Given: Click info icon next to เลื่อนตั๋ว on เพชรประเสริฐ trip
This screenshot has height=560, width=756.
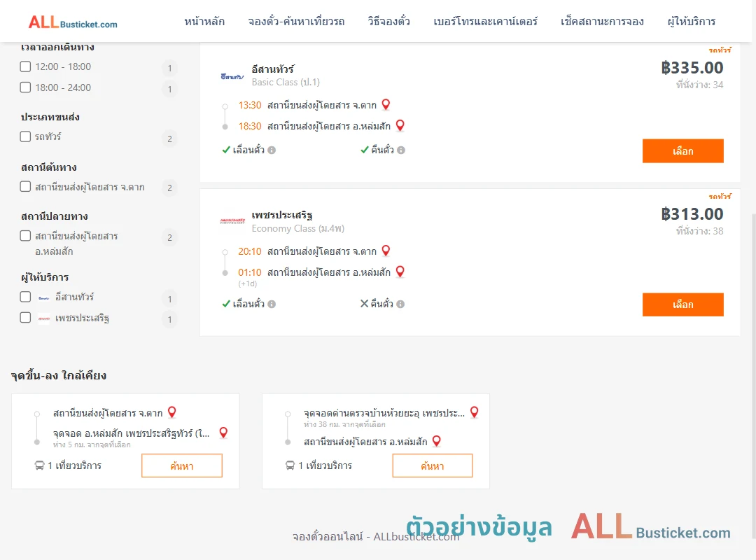Looking at the screenshot, I should pyautogui.click(x=272, y=304).
